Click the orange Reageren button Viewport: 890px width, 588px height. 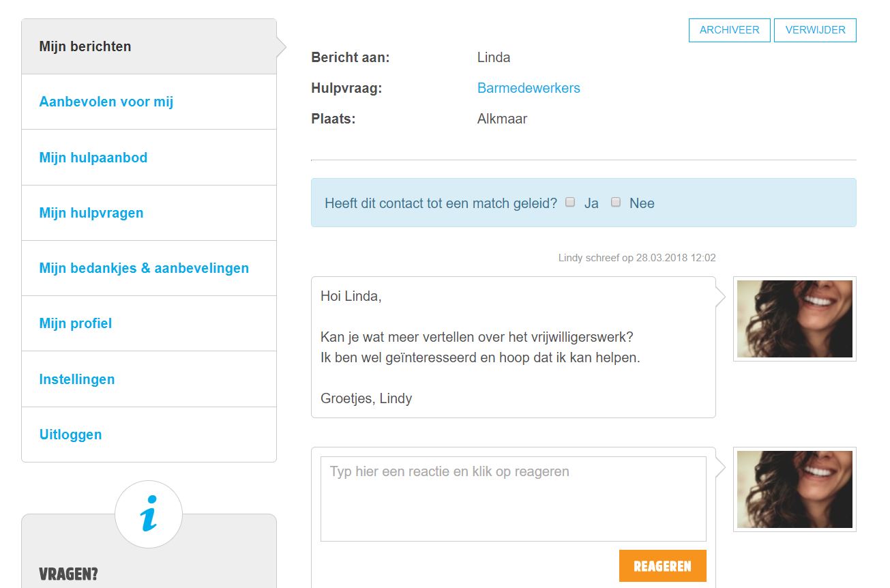pos(662,566)
